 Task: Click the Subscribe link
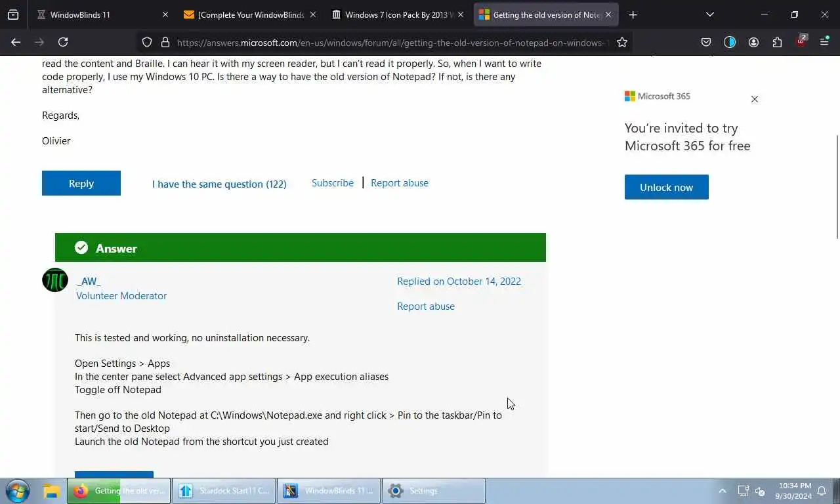pyautogui.click(x=333, y=183)
